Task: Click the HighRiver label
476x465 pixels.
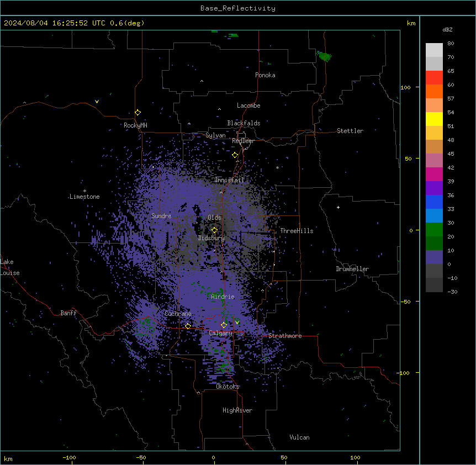Action: pyautogui.click(x=237, y=410)
